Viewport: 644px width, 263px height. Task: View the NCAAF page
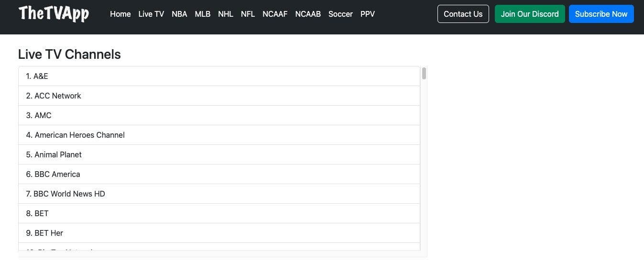pyautogui.click(x=275, y=14)
